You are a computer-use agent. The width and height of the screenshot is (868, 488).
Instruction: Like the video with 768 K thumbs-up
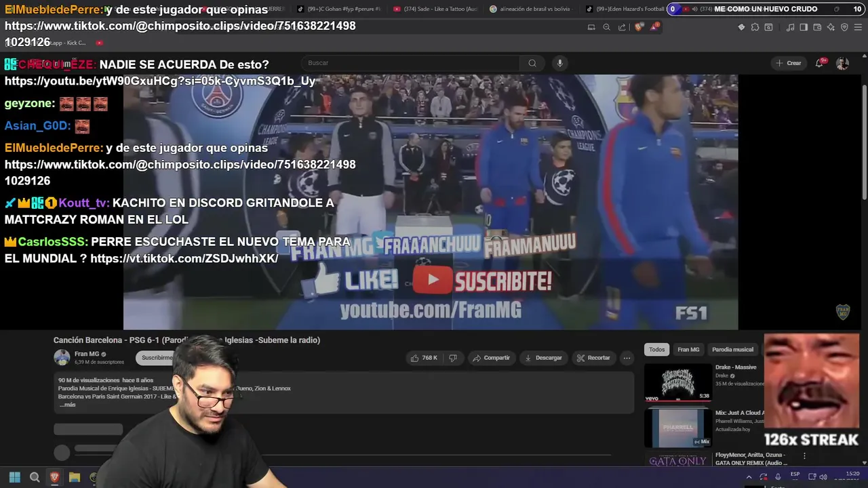(423, 358)
